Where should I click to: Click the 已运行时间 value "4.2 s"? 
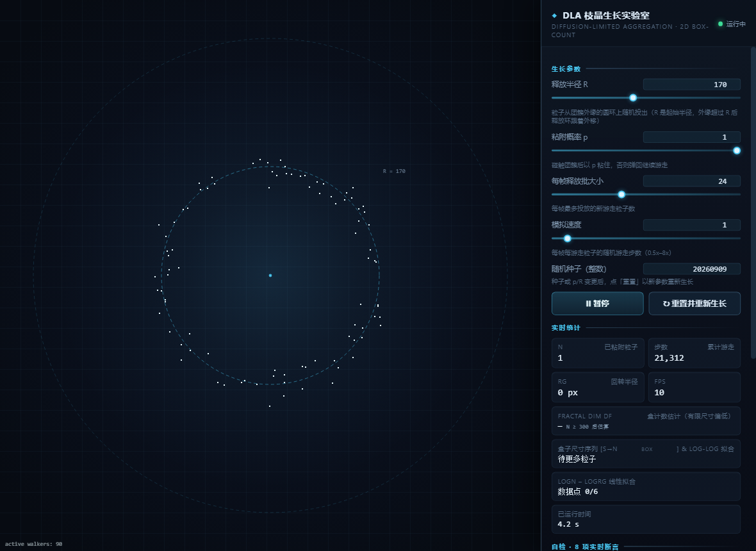tap(568, 524)
